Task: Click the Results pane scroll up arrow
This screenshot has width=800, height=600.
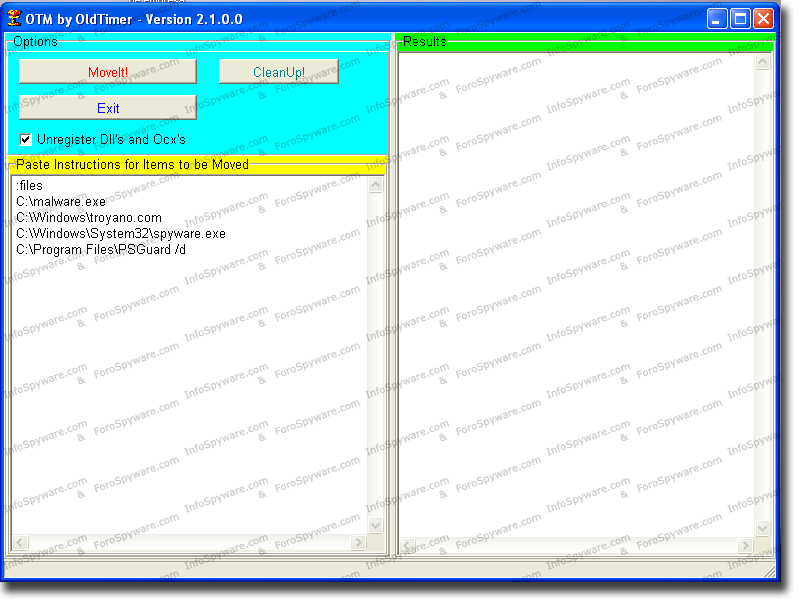Action: [763, 62]
